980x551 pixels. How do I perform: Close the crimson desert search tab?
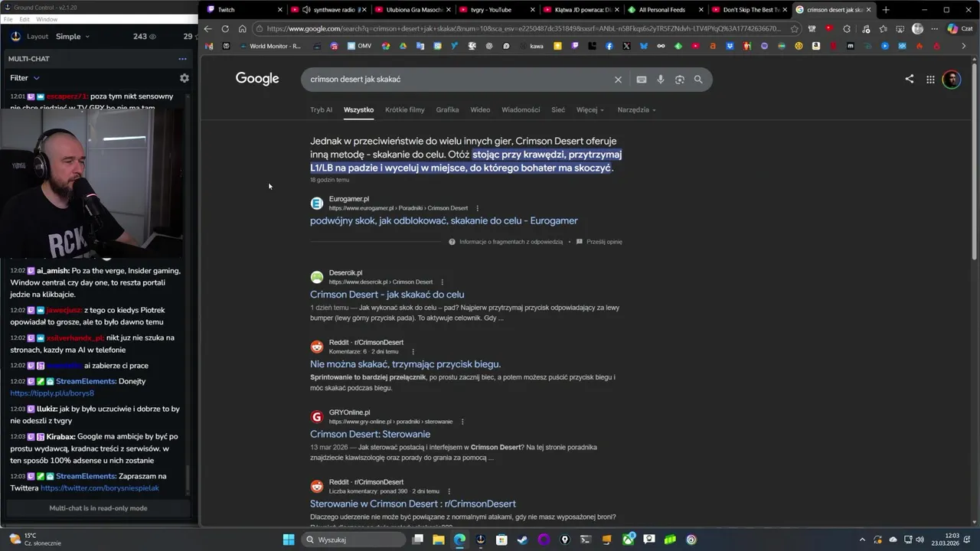tap(868, 10)
